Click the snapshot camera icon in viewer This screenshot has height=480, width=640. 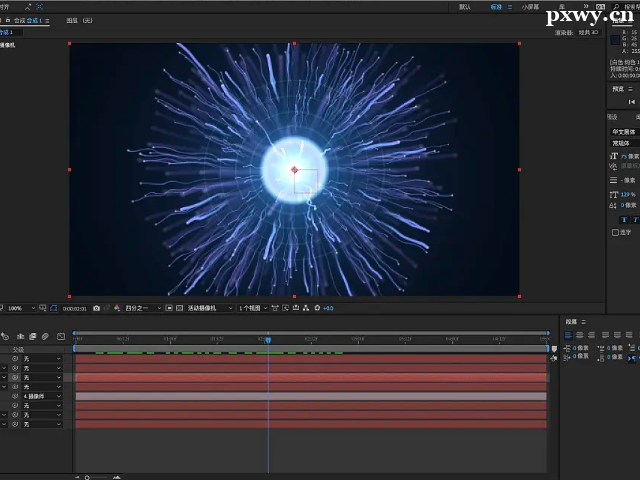96,308
